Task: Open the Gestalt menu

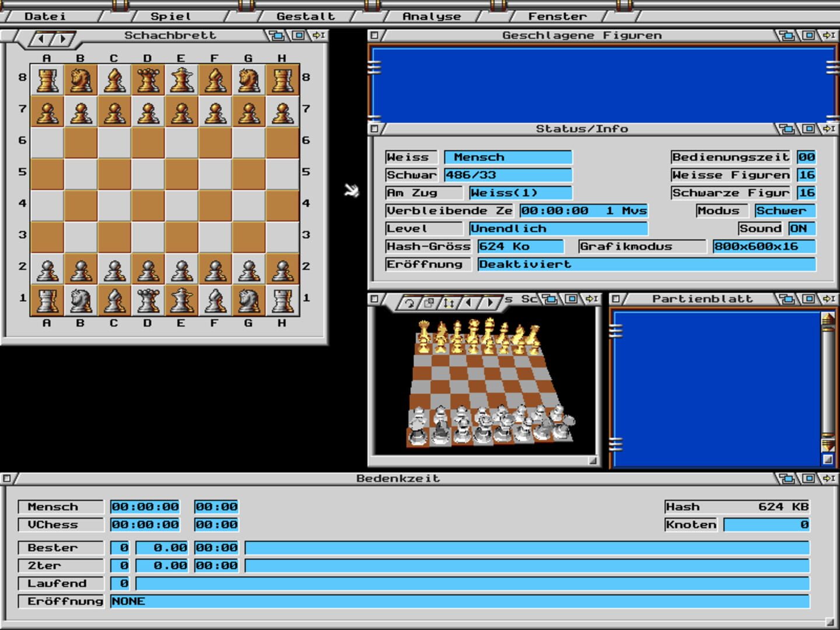Action: pyautogui.click(x=306, y=16)
